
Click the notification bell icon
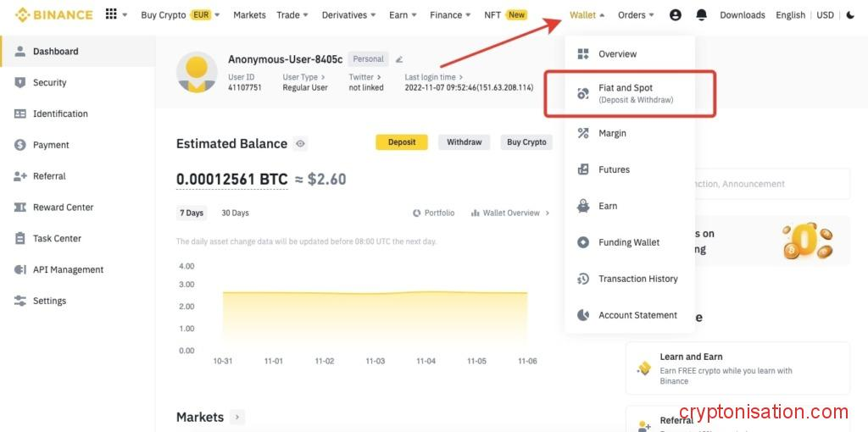pos(701,15)
